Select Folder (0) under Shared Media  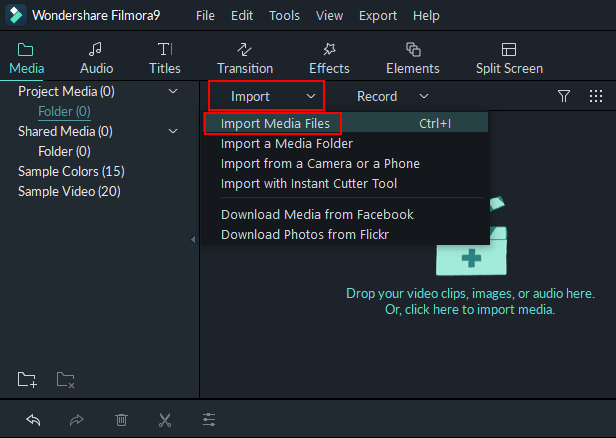click(64, 151)
